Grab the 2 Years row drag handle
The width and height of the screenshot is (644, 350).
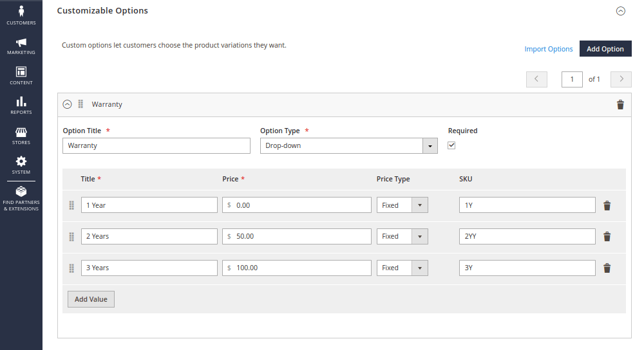tap(71, 237)
